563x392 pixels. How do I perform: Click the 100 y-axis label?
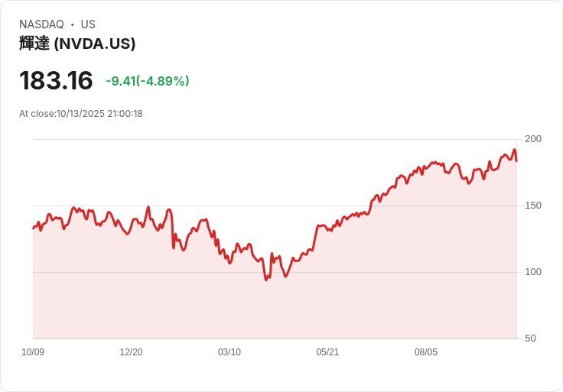[533, 272]
